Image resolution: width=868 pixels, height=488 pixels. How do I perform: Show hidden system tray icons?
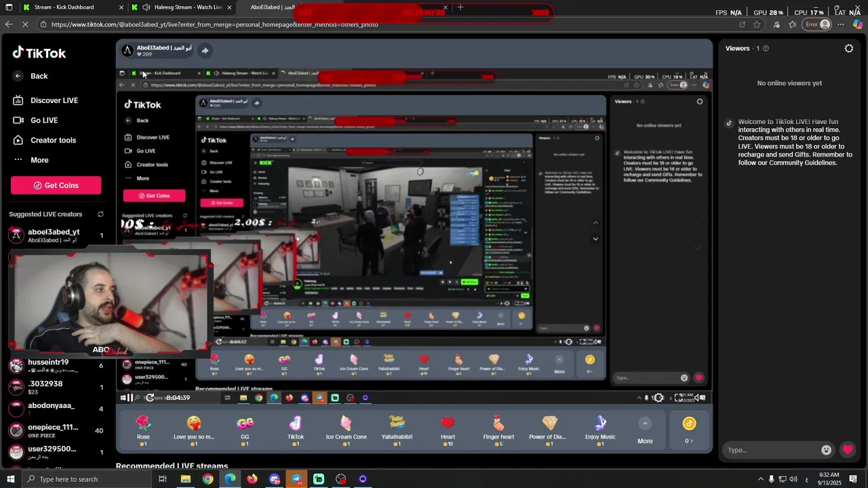pyautogui.click(x=760, y=479)
